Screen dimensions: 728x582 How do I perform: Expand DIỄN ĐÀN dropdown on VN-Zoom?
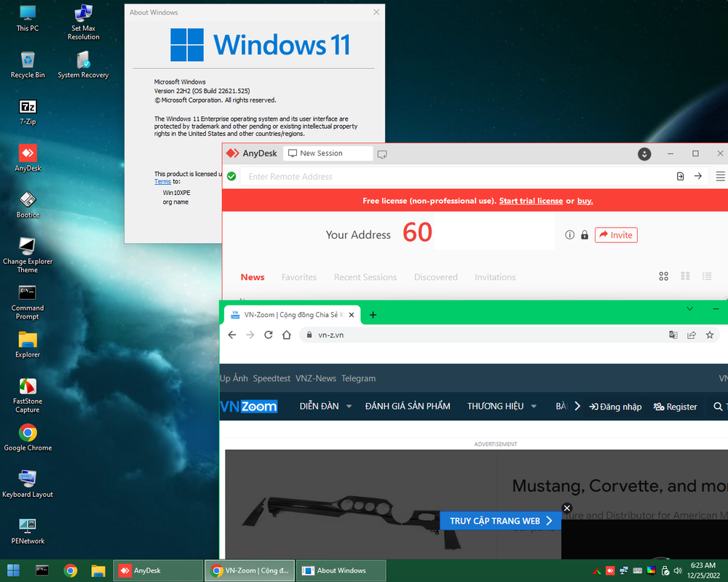(349, 407)
